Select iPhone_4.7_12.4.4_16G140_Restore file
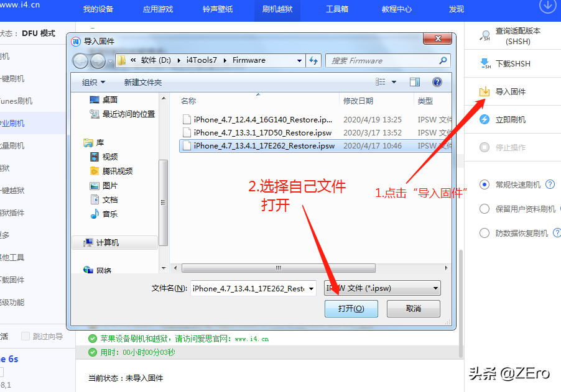The image size is (561, 392). coord(262,119)
